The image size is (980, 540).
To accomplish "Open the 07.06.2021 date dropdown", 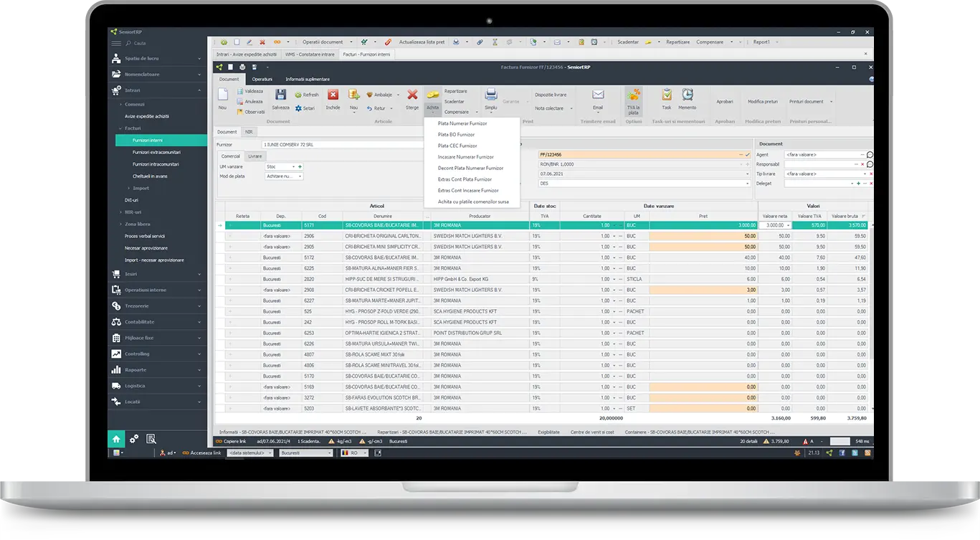I will (x=747, y=174).
